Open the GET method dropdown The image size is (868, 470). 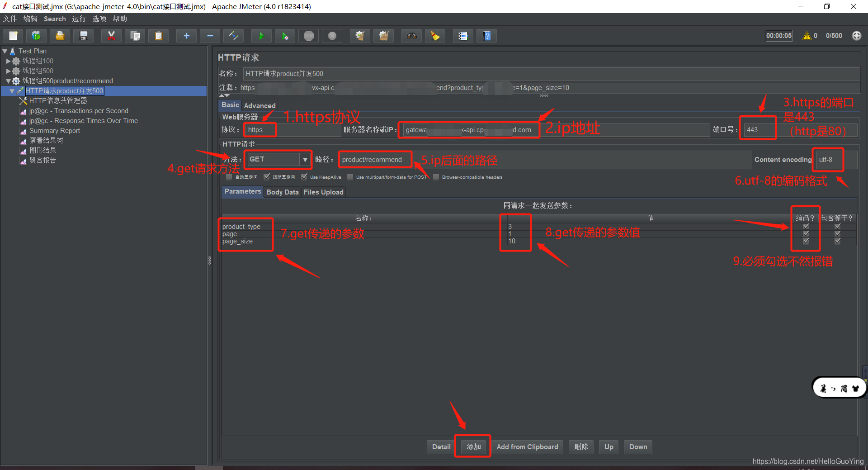tap(305, 160)
